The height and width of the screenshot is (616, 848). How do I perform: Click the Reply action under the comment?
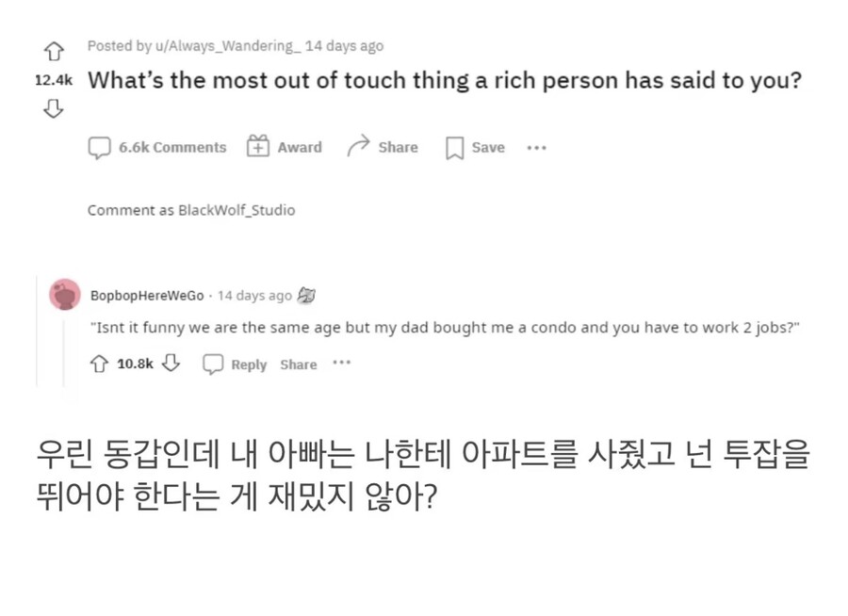(x=248, y=365)
